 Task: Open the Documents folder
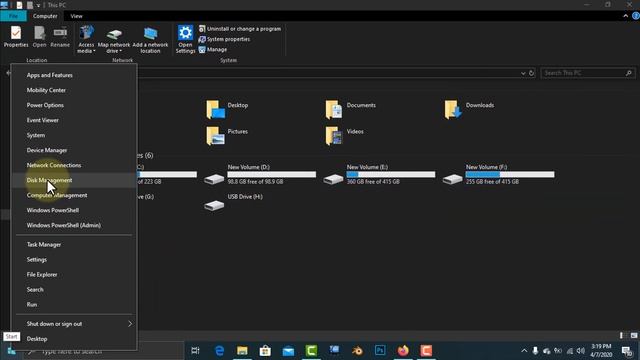coord(350,109)
